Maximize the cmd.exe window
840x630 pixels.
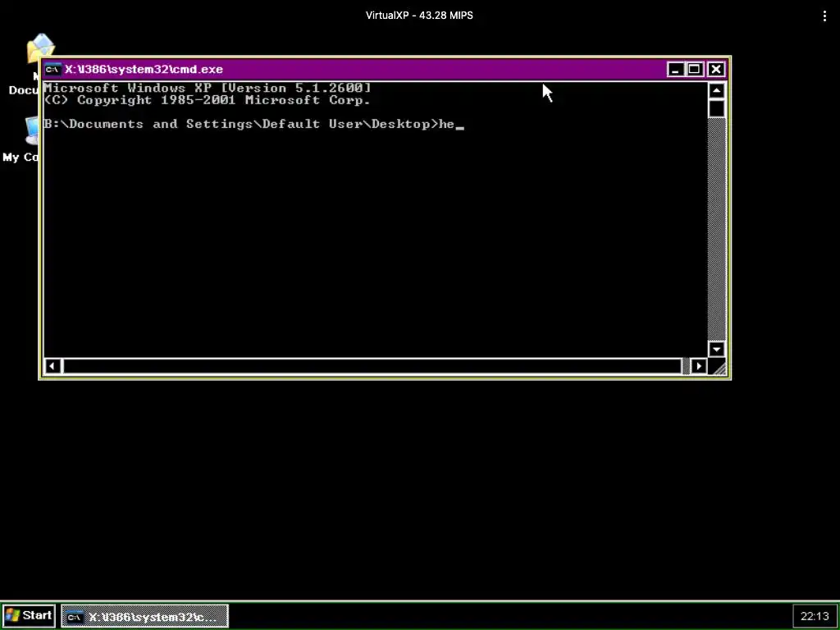pyautogui.click(x=694, y=69)
